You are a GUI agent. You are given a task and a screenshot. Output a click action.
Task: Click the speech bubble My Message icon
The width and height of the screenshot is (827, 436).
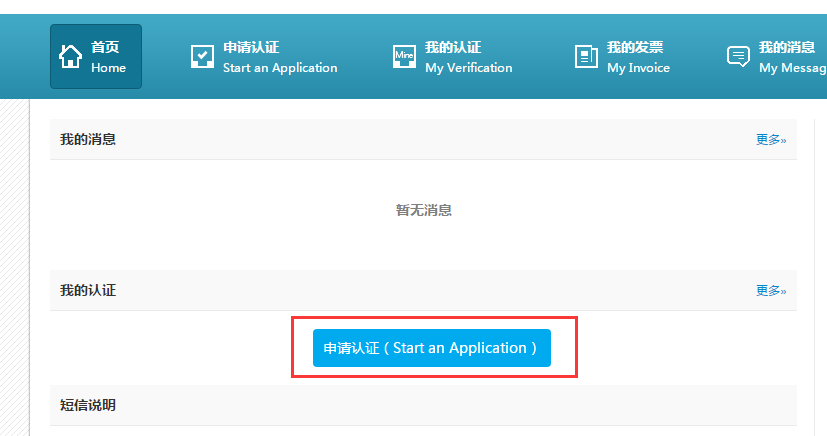[x=738, y=57]
